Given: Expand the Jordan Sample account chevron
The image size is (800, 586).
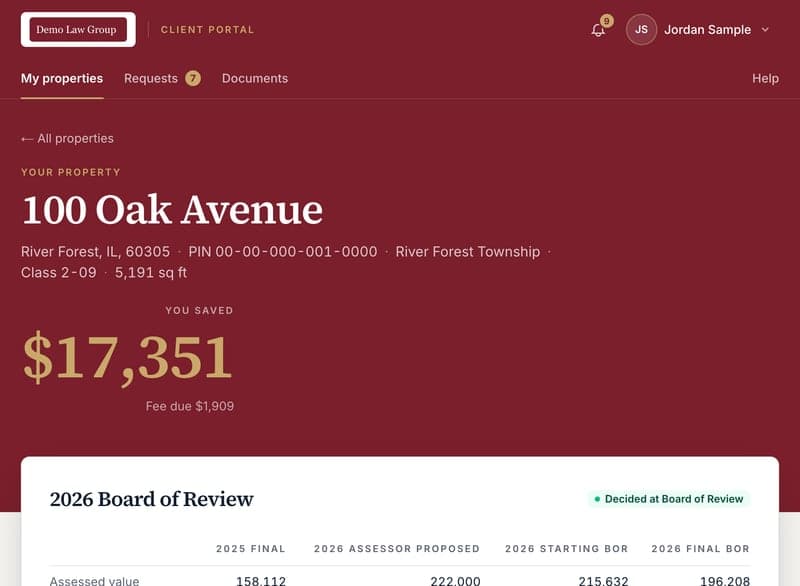Looking at the screenshot, I should coord(765,30).
